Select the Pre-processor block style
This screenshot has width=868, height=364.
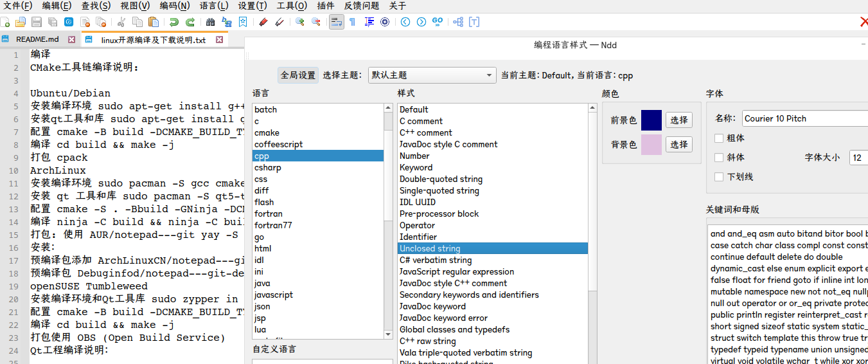(x=493, y=214)
